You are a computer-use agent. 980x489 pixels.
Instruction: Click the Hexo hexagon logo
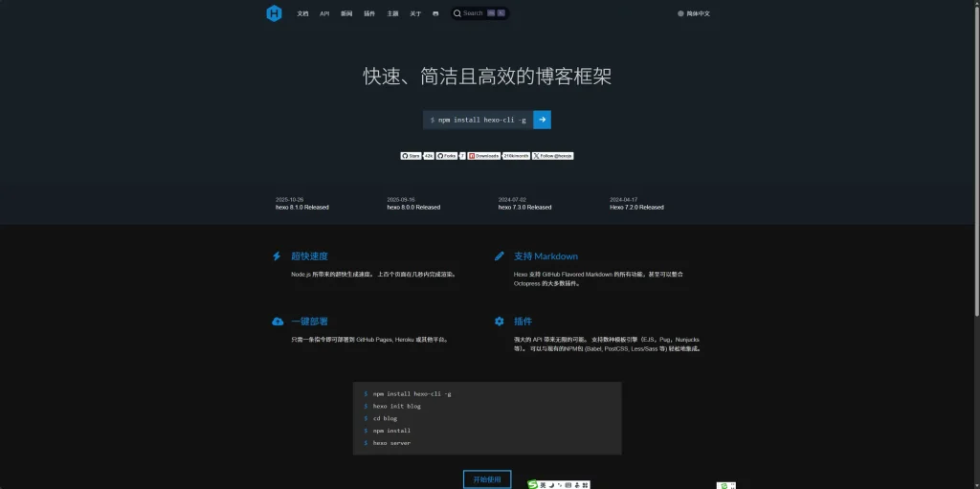click(274, 13)
